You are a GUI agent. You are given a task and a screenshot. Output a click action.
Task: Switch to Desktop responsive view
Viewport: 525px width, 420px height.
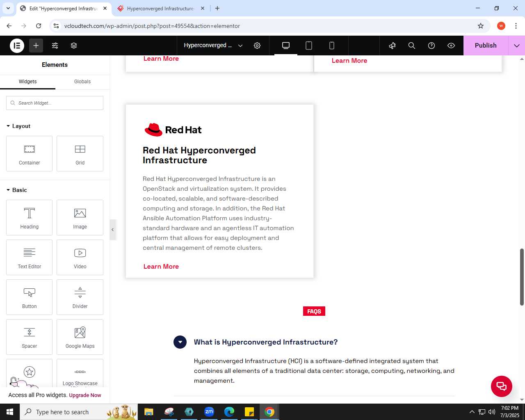click(x=286, y=46)
